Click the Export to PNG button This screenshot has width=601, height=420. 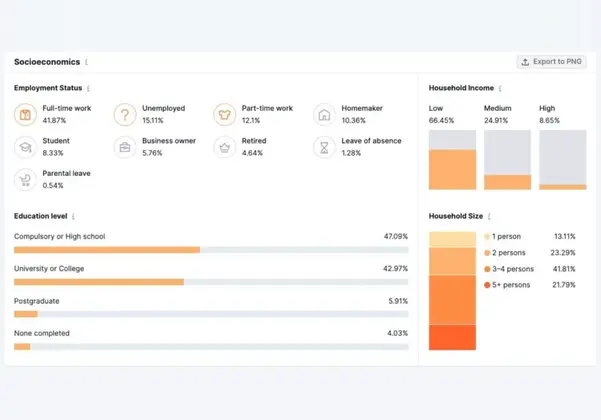(x=551, y=62)
